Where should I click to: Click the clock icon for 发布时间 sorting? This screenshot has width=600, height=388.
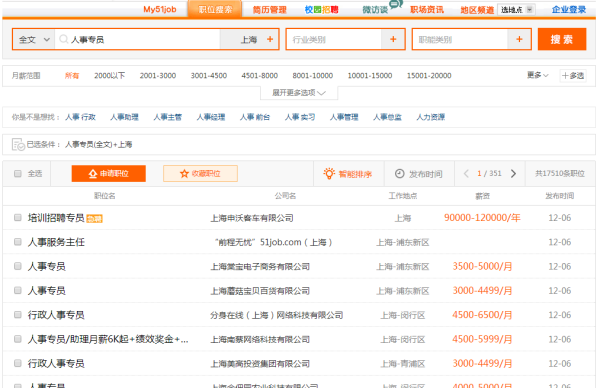point(399,174)
